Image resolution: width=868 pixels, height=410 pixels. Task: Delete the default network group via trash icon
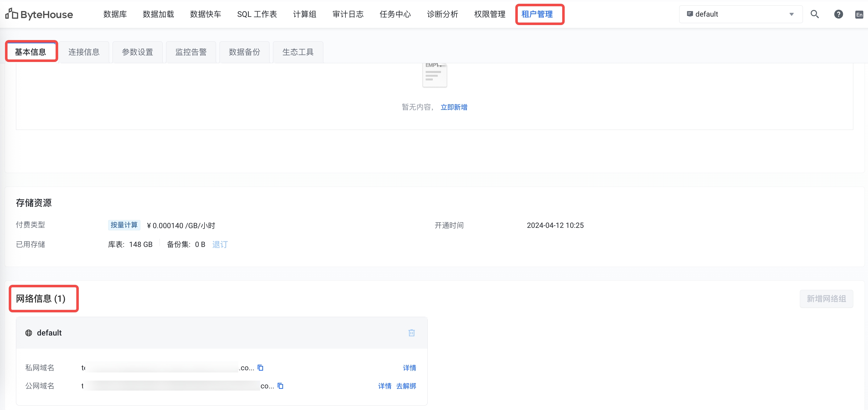[x=411, y=333]
